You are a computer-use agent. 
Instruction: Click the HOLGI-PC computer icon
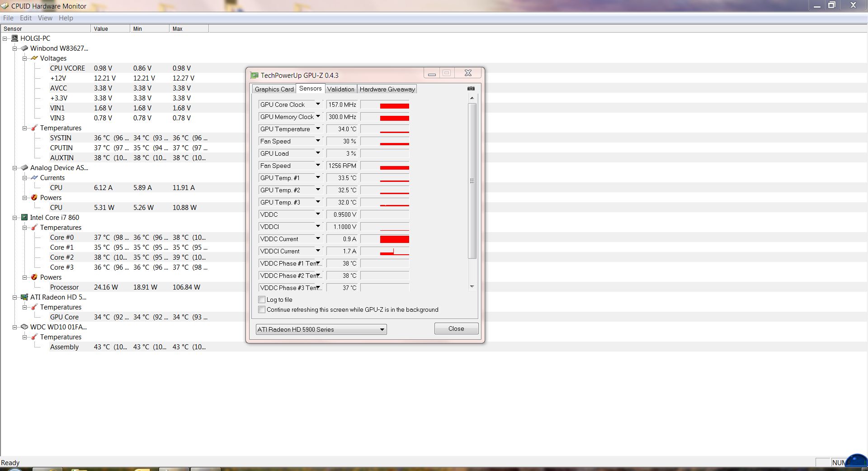pos(15,38)
